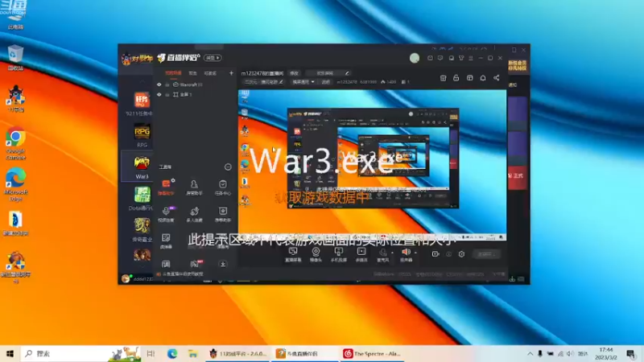This screenshot has height=362, width=644.
Task: Open the lock icon in room toolbar
Action: click(x=456, y=78)
